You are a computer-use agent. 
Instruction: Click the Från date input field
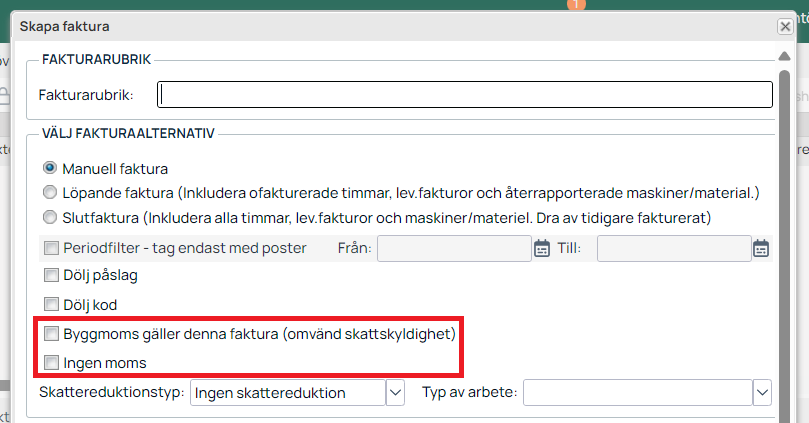pos(454,249)
